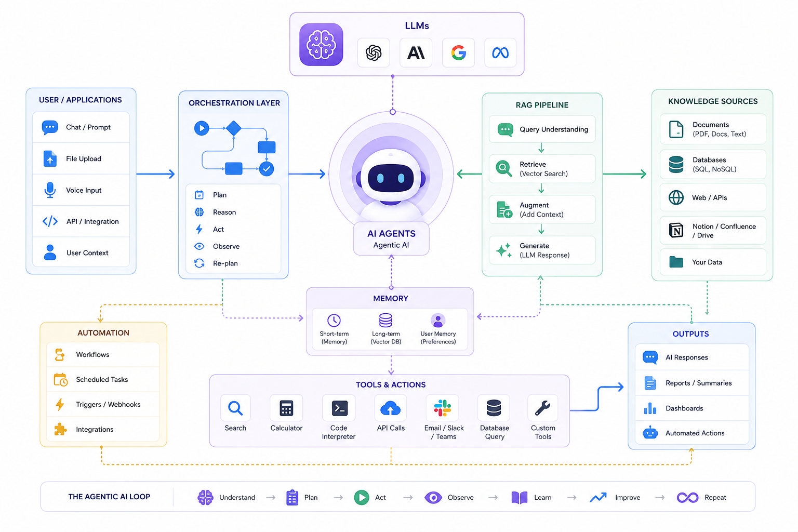Click the "TOOLS & ACTIONS" heading
This screenshot has height=532, width=798.
click(391, 385)
